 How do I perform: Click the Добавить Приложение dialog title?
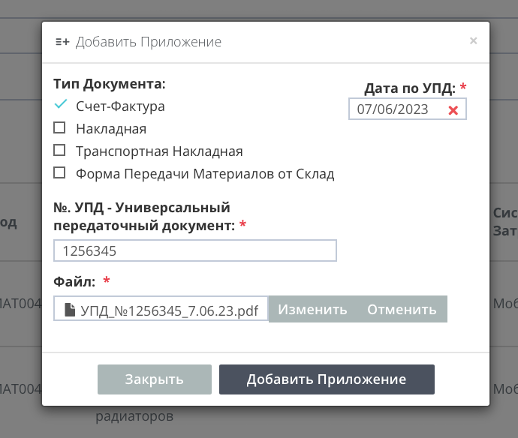149,42
